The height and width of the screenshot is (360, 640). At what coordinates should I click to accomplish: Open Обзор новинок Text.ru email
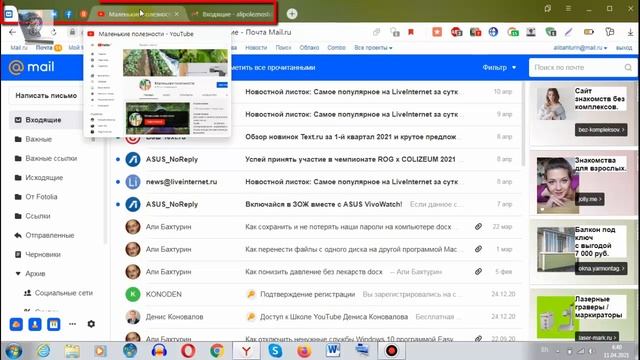(x=351, y=137)
